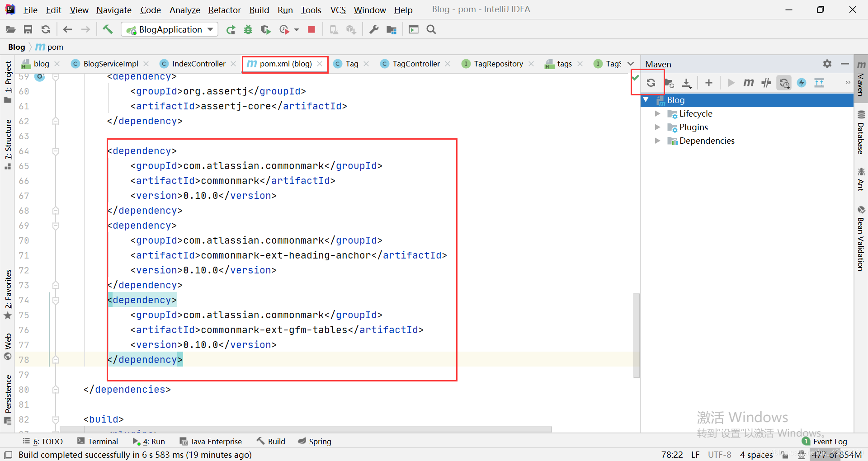
Task: Expand the Lifecycle node in Maven tree
Action: click(x=658, y=114)
